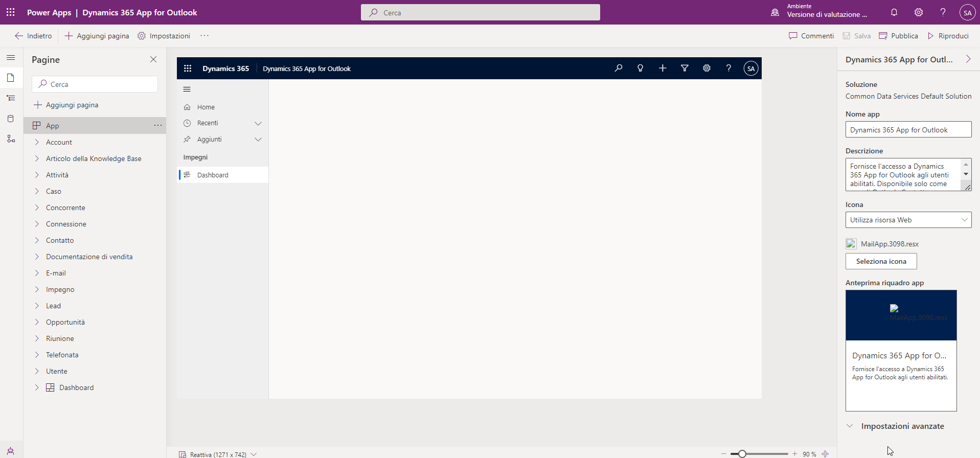Open the Pages pane icon in left rail
The image size is (980, 458).
point(11,78)
